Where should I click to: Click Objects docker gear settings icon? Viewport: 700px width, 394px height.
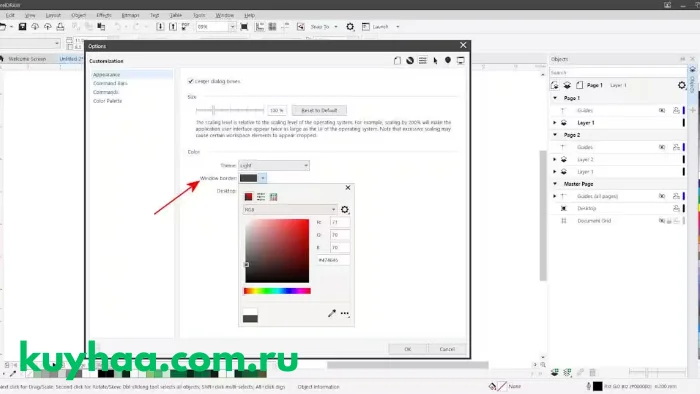pyautogui.click(x=681, y=85)
